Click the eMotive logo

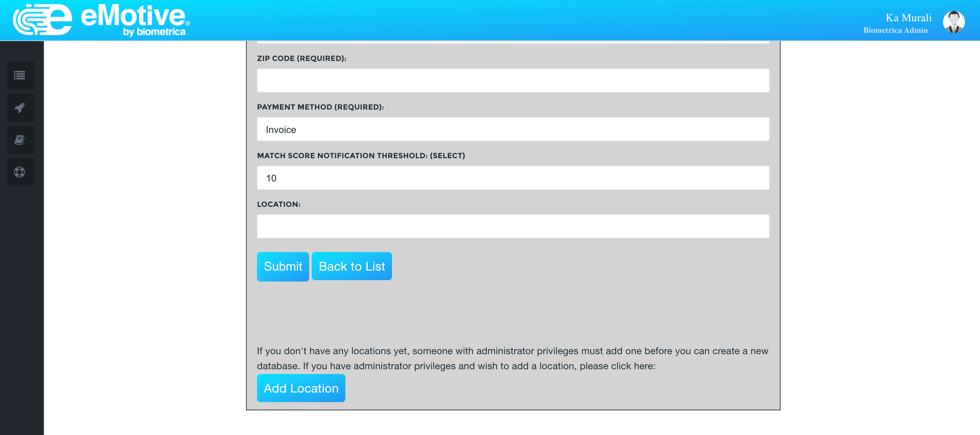(101, 20)
